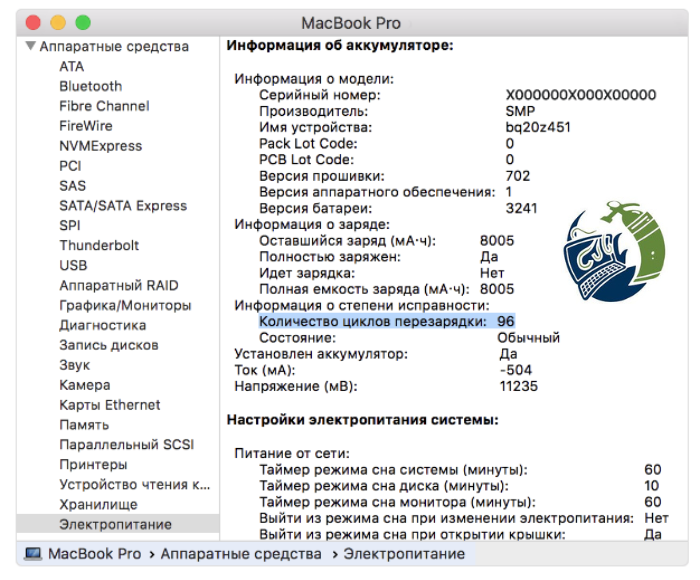Click the Напряжение (мВ) value 11235
The height and width of the screenshot is (580, 700).
tap(519, 386)
